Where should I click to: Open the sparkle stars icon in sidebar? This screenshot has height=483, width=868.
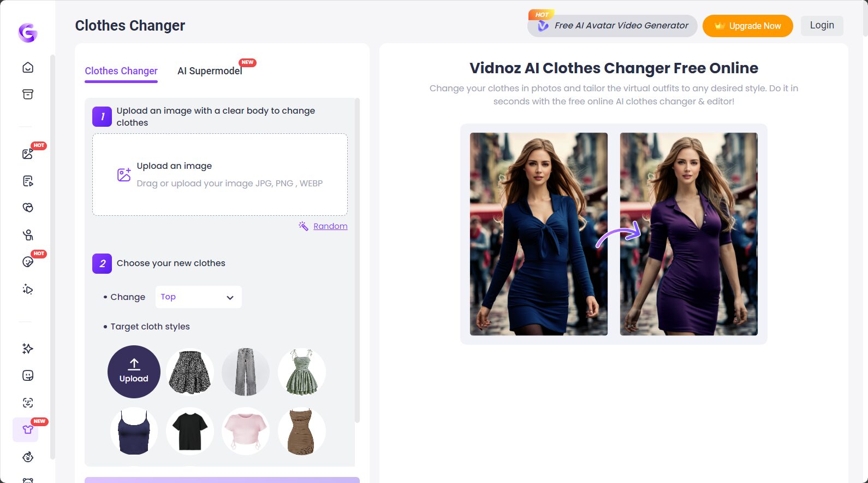28,349
